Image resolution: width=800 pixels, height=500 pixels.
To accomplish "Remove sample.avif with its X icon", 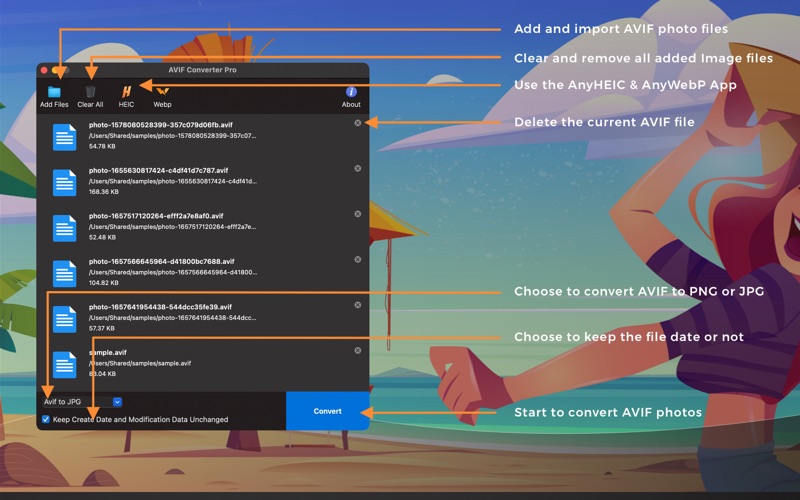I will tap(358, 351).
